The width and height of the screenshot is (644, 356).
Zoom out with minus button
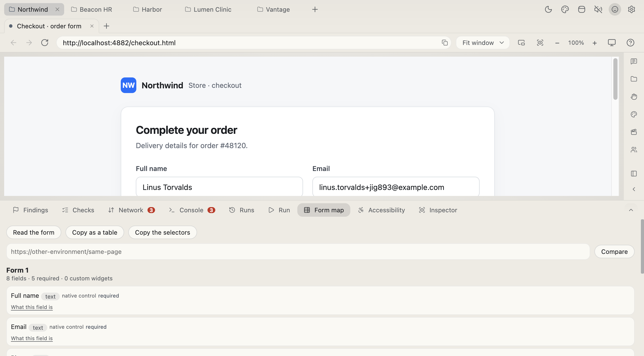pyautogui.click(x=557, y=43)
